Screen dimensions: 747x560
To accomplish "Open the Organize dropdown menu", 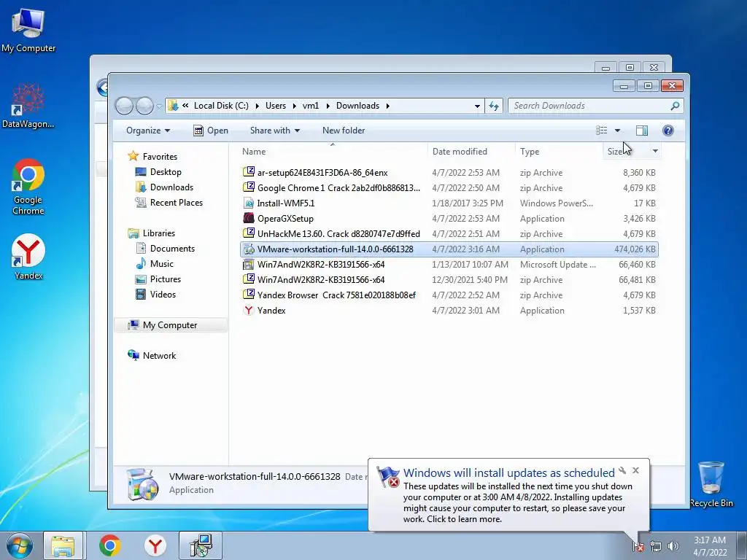I will pyautogui.click(x=147, y=131).
